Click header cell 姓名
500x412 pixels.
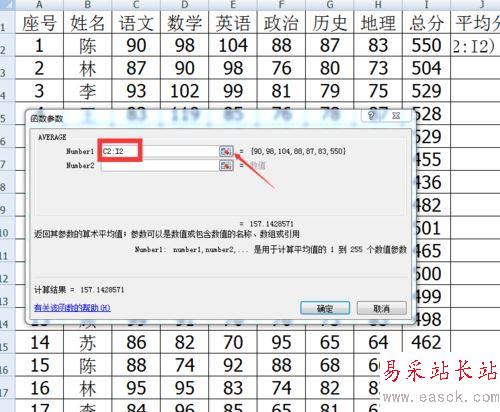(x=88, y=23)
